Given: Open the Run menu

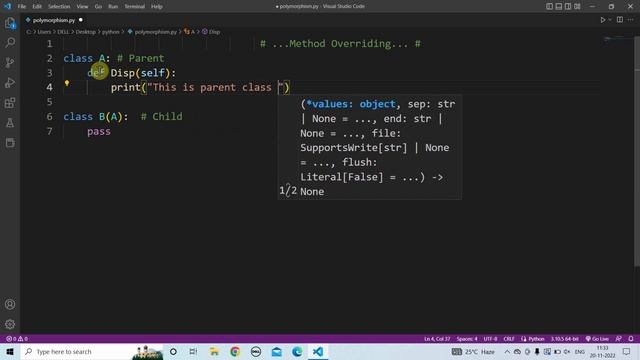Looking at the screenshot, I should [x=113, y=7].
